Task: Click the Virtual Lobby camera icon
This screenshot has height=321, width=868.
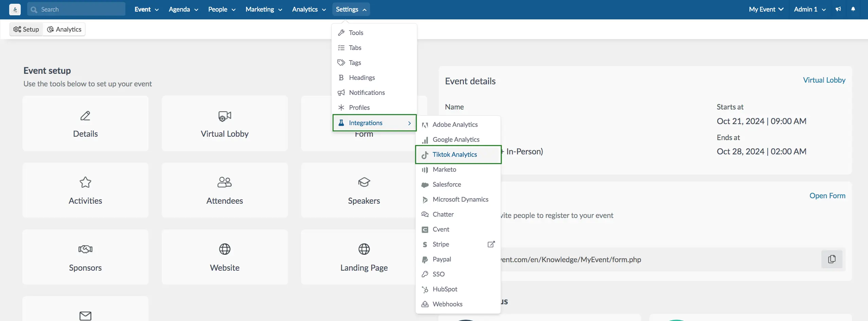Action: [225, 116]
